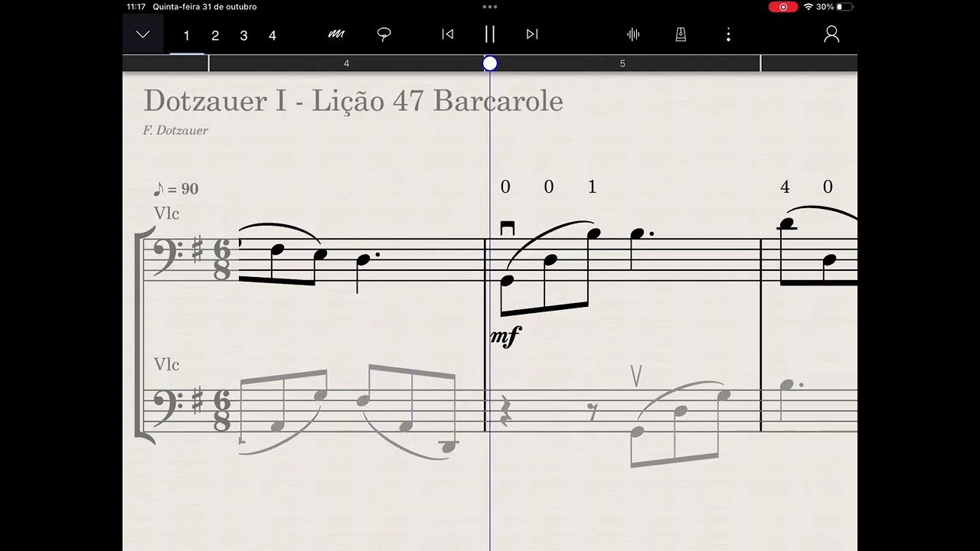This screenshot has width=980, height=551.
Task: Select the composer text F. Dotzauer
Action: tap(175, 131)
